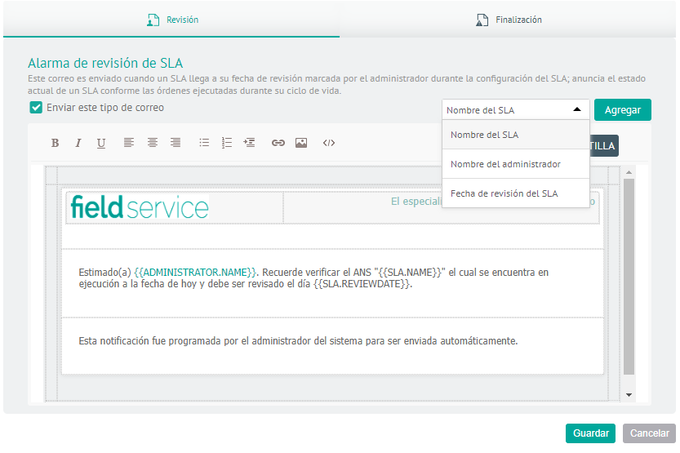Open the Revisión tab
The height and width of the screenshot is (453, 680).
point(170,19)
